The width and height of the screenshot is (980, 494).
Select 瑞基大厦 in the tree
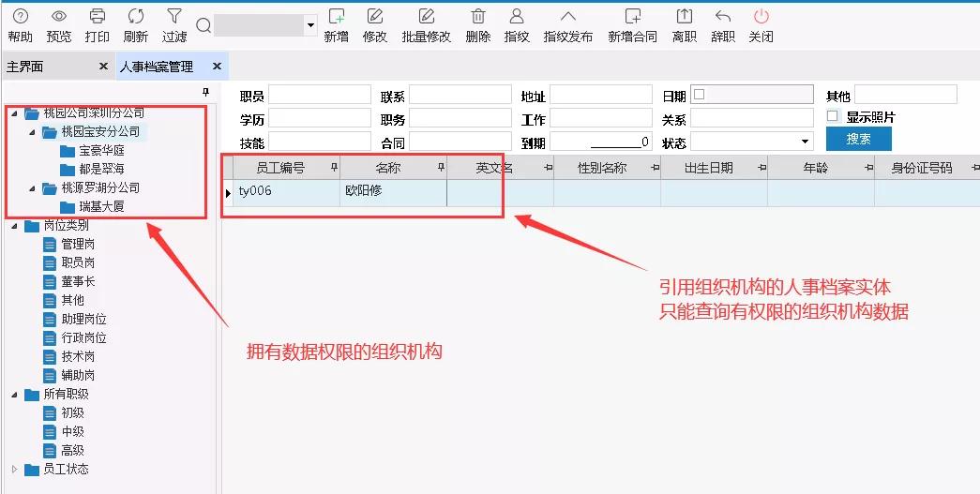click(x=101, y=207)
